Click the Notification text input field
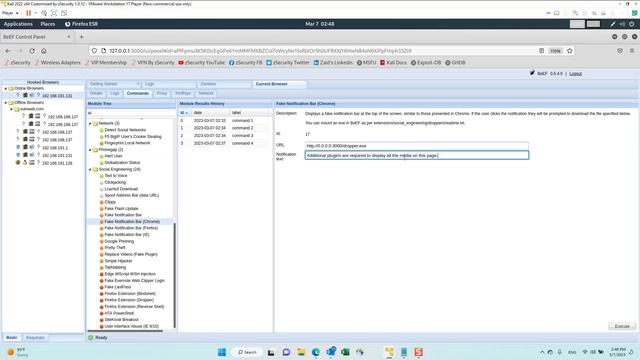Screen dimensions: 640x360 coord(417,155)
